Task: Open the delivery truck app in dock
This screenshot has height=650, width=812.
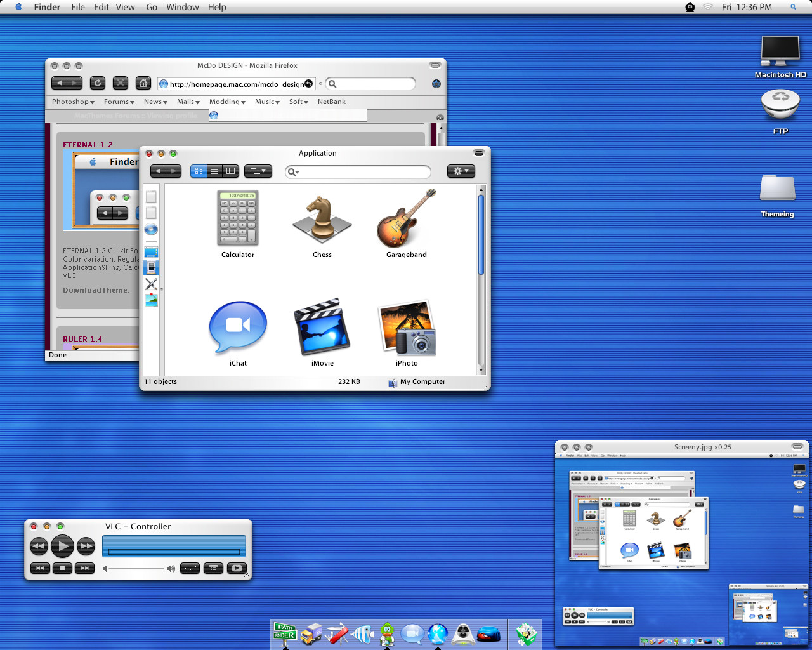Action: click(x=311, y=633)
